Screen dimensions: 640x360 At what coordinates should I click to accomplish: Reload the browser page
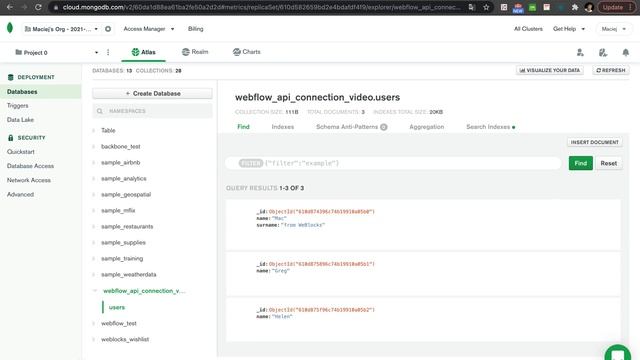tap(38, 7)
